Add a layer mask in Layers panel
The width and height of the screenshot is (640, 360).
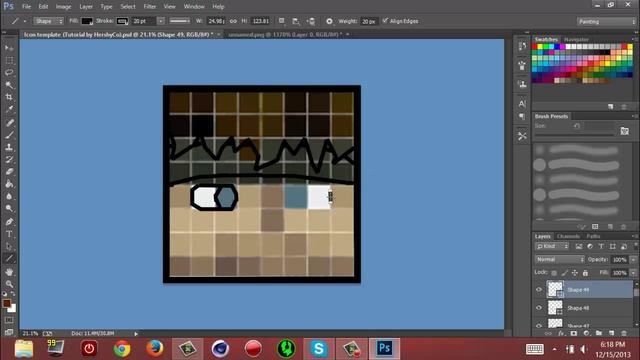pyautogui.click(x=574, y=333)
